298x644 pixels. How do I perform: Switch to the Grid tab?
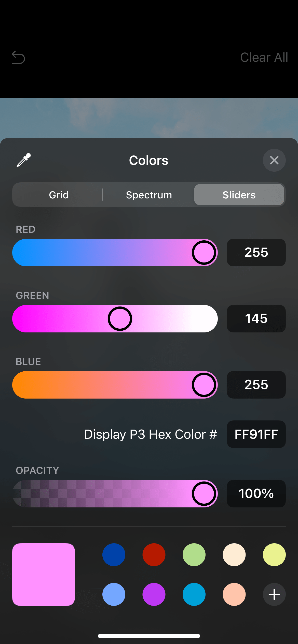point(59,195)
